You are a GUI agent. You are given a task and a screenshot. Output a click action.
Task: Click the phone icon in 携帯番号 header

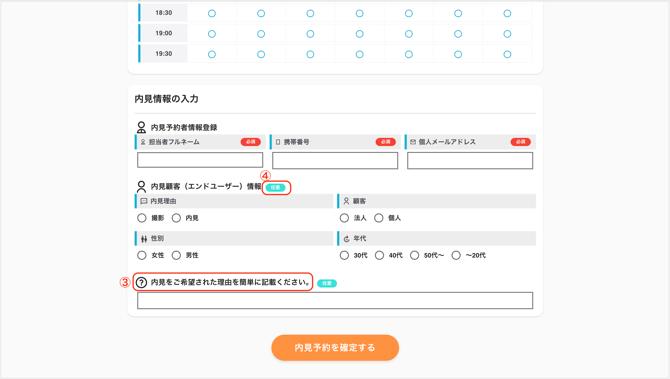pyautogui.click(x=278, y=142)
